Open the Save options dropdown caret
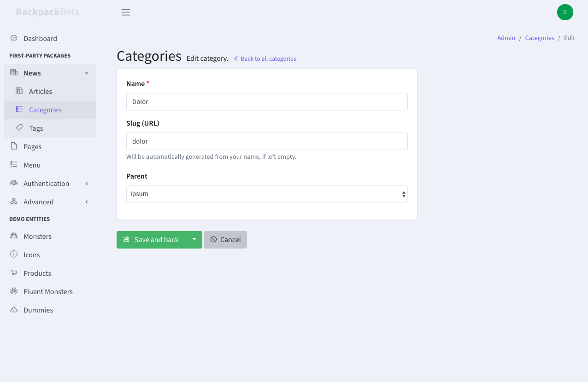This screenshot has height=382, width=588. [194, 240]
